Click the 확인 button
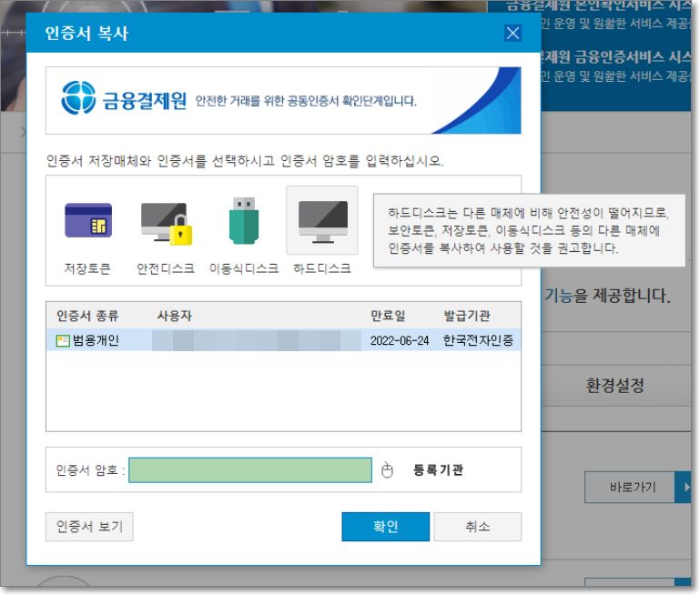The height and width of the screenshot is (595, 700). coord(385,527)
